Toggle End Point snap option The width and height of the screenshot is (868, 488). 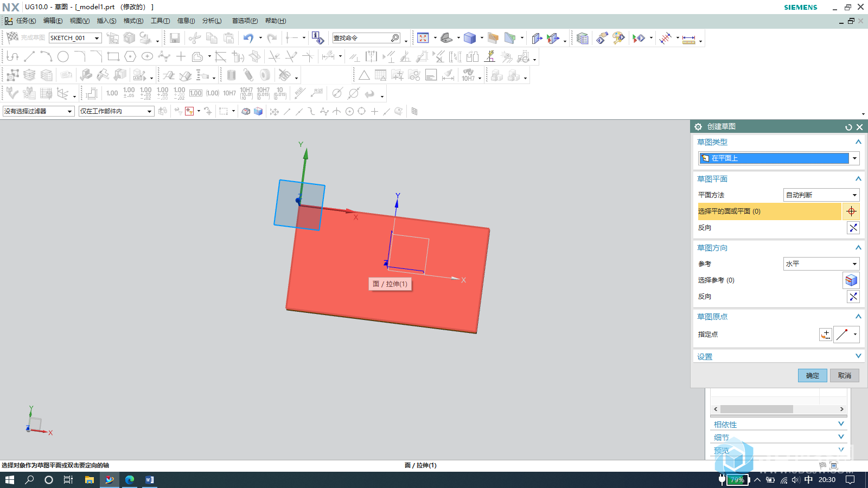click(x=287, y=111)
